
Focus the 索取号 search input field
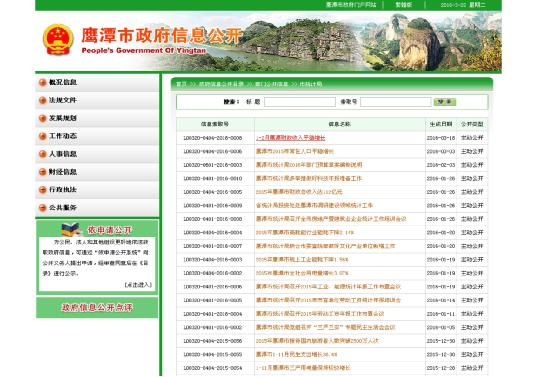point(396,102)
